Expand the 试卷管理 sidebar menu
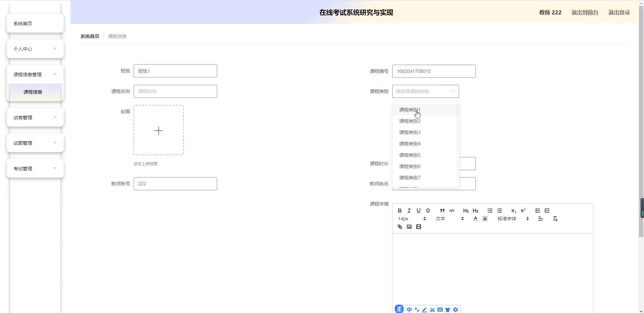 35,118
